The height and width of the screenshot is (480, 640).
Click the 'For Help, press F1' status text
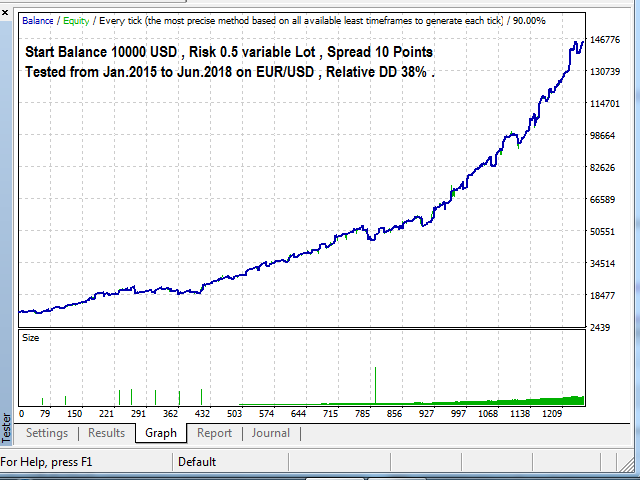coord(46,462)
